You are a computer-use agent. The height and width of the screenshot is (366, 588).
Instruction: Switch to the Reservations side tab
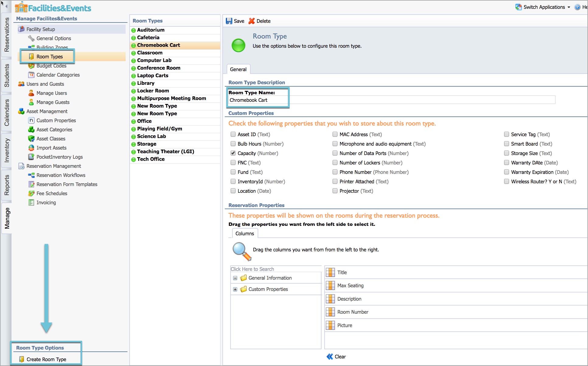7,35
